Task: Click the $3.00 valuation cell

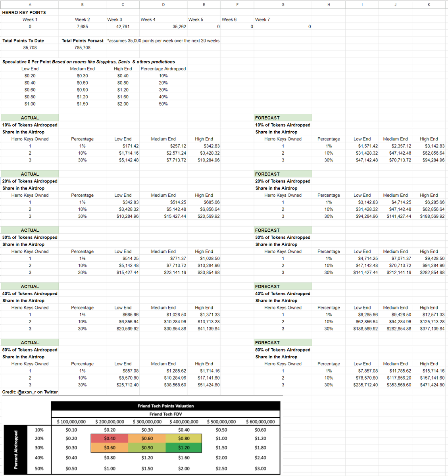Action: click(260, 468)
